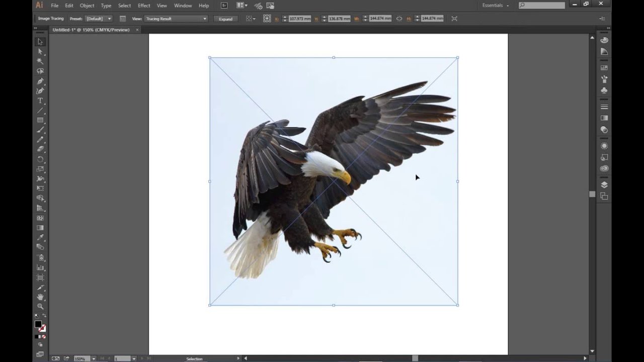Open the Arrange Documents dropdown
644x362 pixels.
pos(242,6)
